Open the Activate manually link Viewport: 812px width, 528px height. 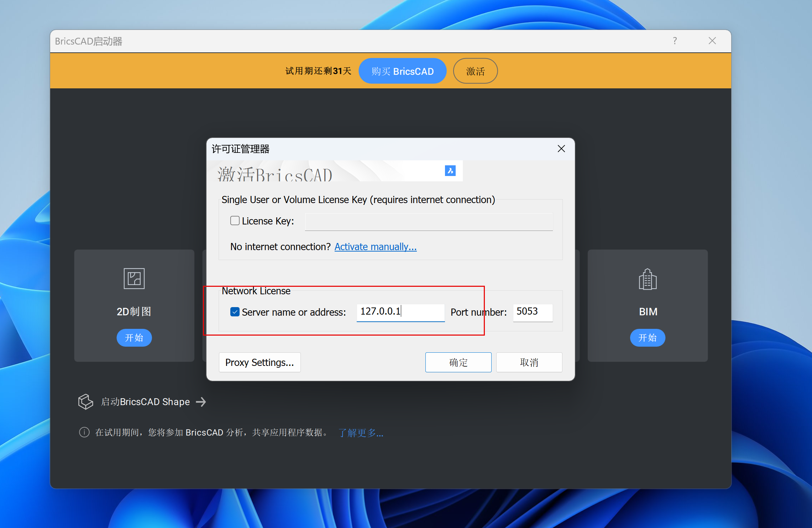tap(375, 247)
